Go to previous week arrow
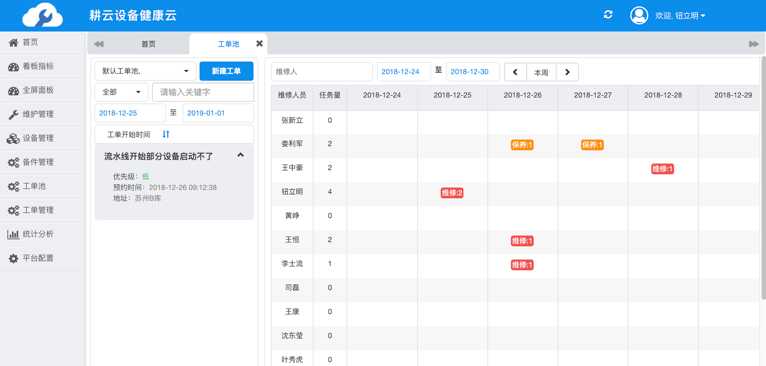 [x=515, y=72]
